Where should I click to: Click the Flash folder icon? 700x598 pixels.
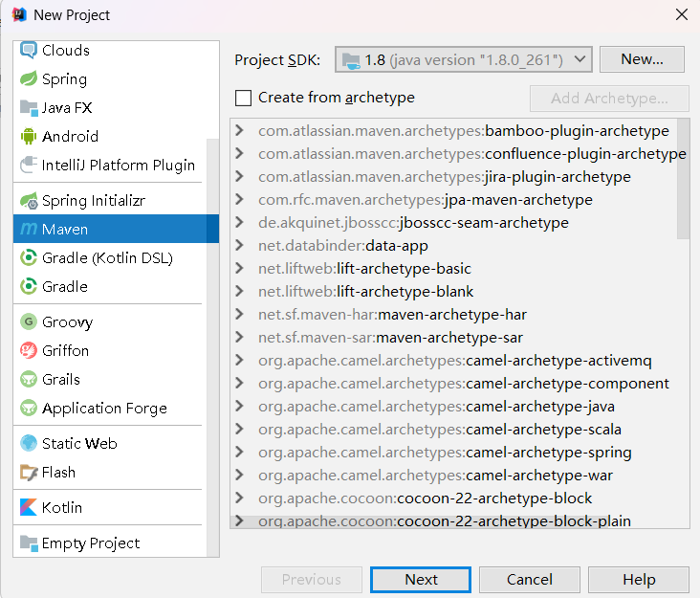(x=29, y=472)
